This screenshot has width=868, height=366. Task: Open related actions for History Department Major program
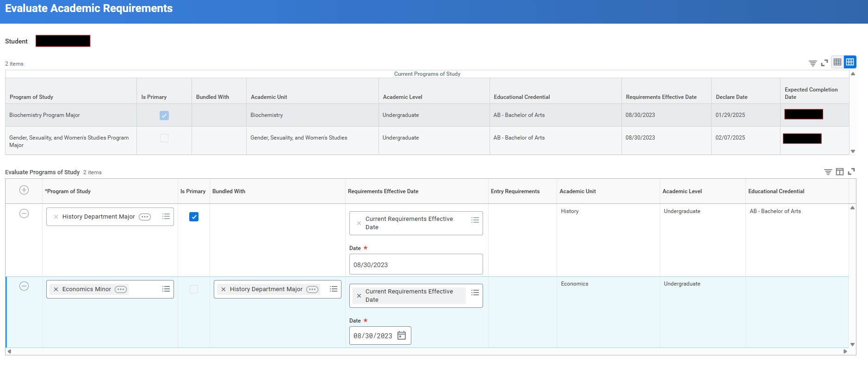145,217
